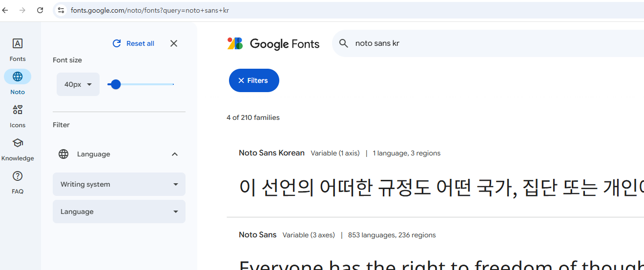Click '1 language, 3 regions' text

pyautogui.click(x=407, y=153)
